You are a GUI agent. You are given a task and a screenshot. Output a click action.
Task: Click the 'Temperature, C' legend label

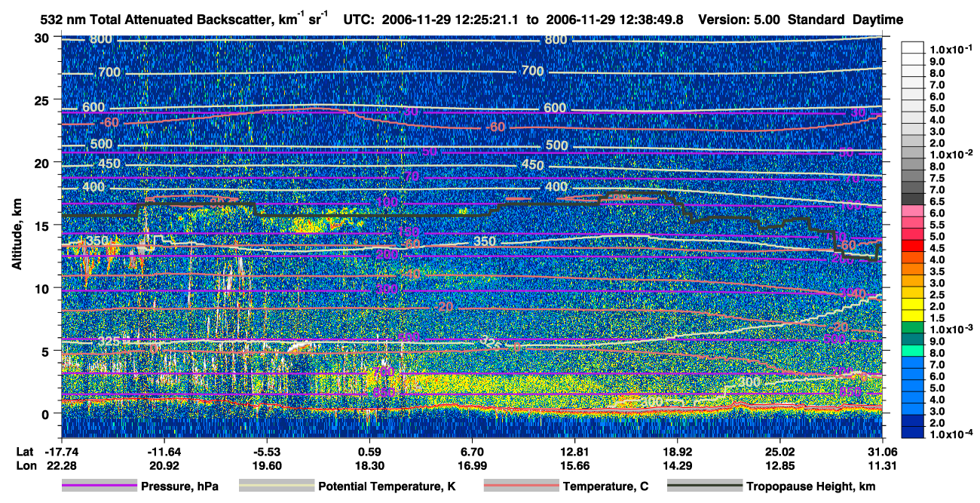pos(605,487)
